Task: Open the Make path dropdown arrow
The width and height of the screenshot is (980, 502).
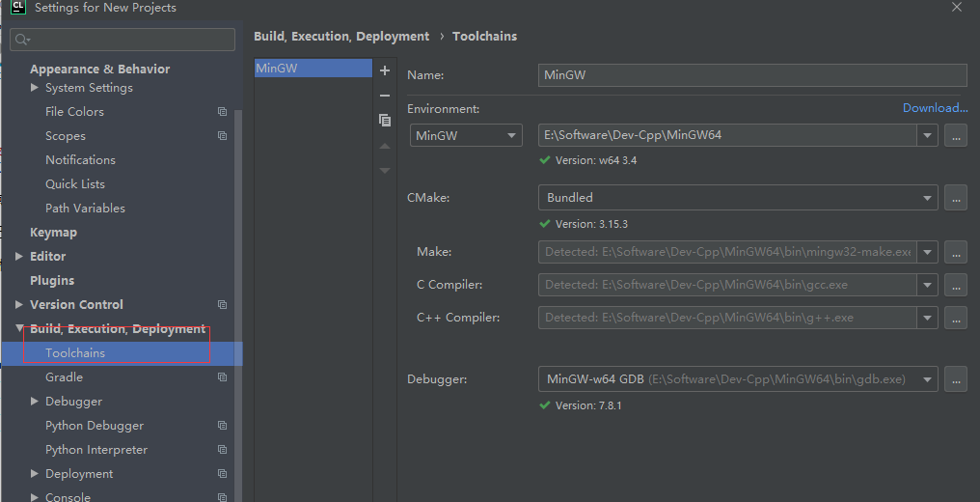Action: point(928,252)
